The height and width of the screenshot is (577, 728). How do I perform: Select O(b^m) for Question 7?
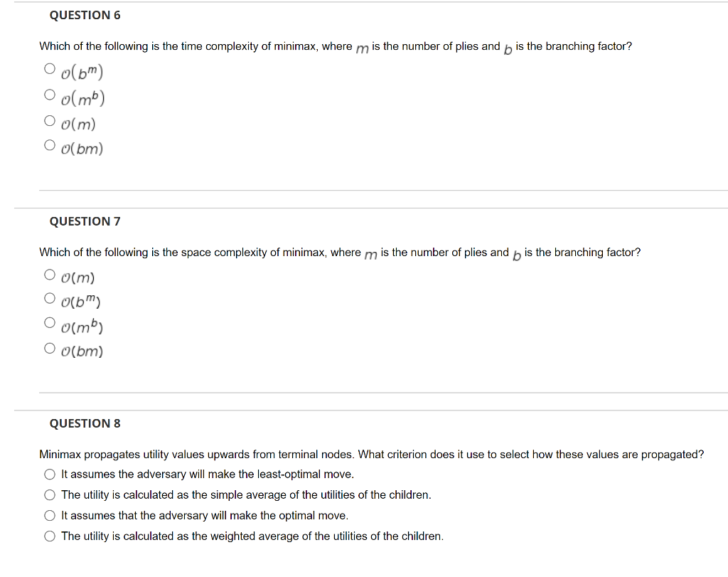50,298
